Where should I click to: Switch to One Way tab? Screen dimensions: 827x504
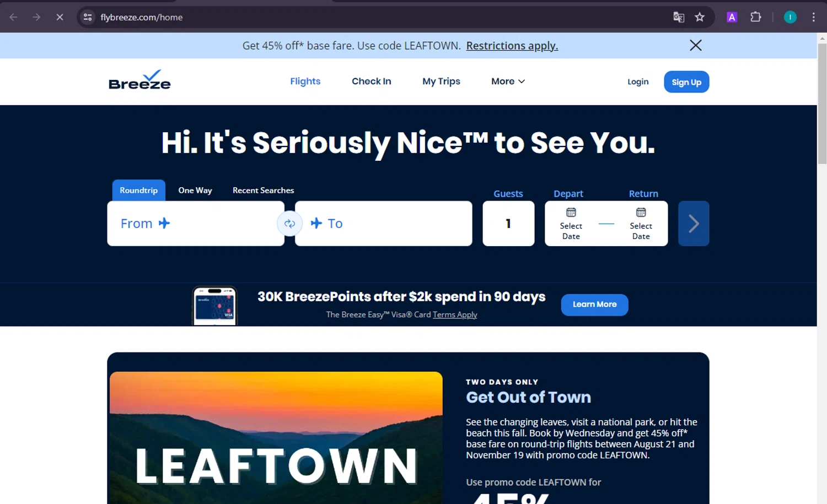tap(195, 190)
